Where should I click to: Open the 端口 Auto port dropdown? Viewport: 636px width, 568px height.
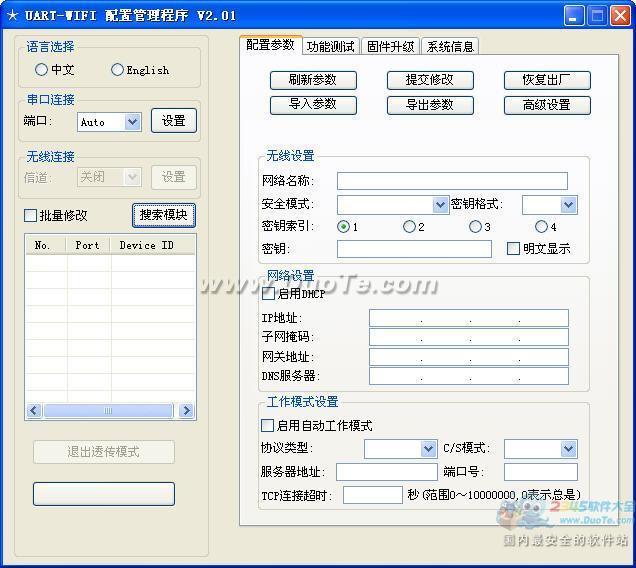coord(133,121)
